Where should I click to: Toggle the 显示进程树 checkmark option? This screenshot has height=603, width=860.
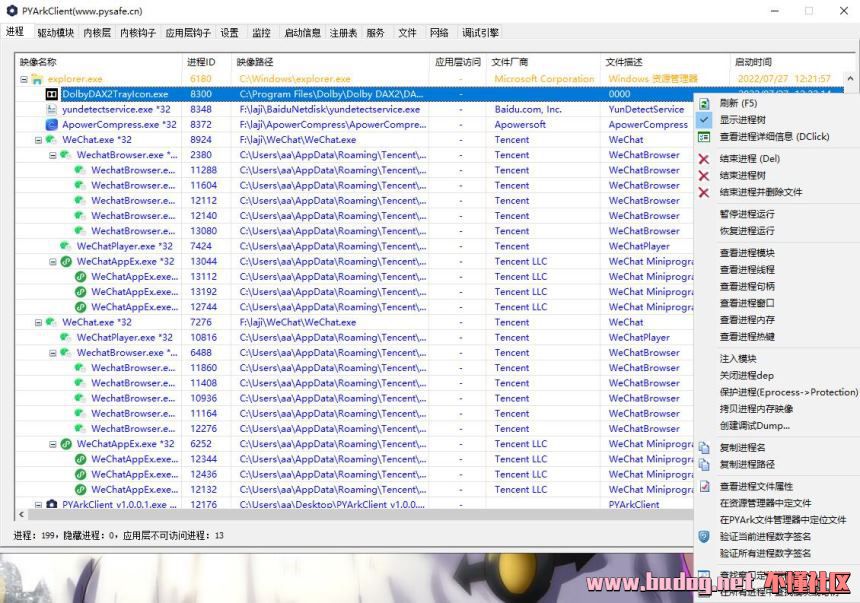[704, 120]
